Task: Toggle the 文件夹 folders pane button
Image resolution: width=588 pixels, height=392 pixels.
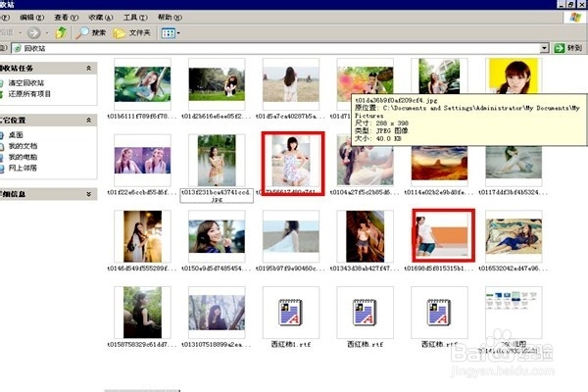Action: [132, 33]
